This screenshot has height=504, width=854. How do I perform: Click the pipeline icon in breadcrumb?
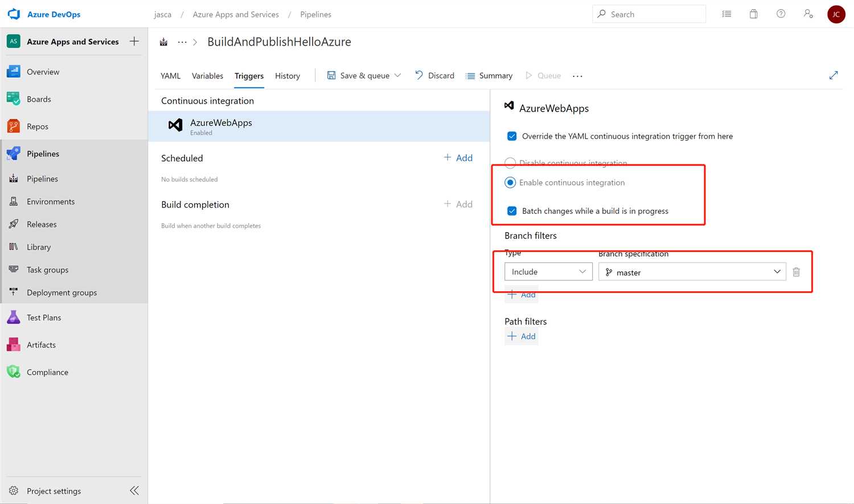coord(164,42)
